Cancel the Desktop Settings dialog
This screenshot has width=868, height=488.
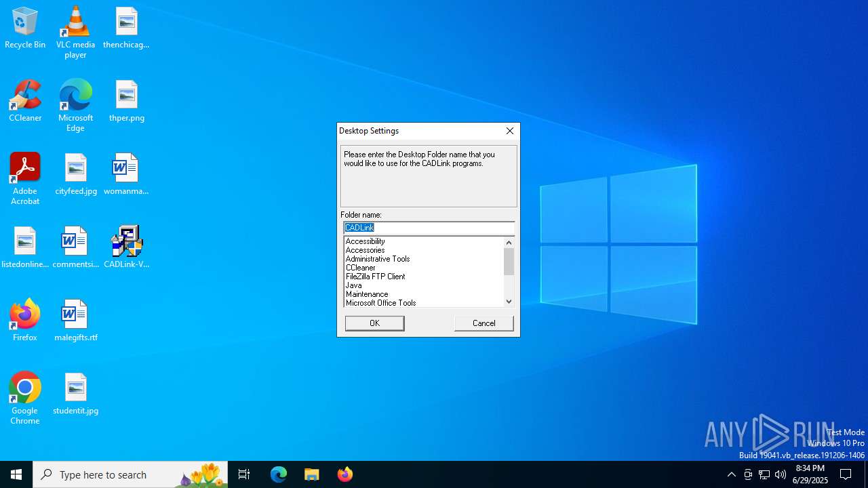pyautogui.click(x=484, y=323)
